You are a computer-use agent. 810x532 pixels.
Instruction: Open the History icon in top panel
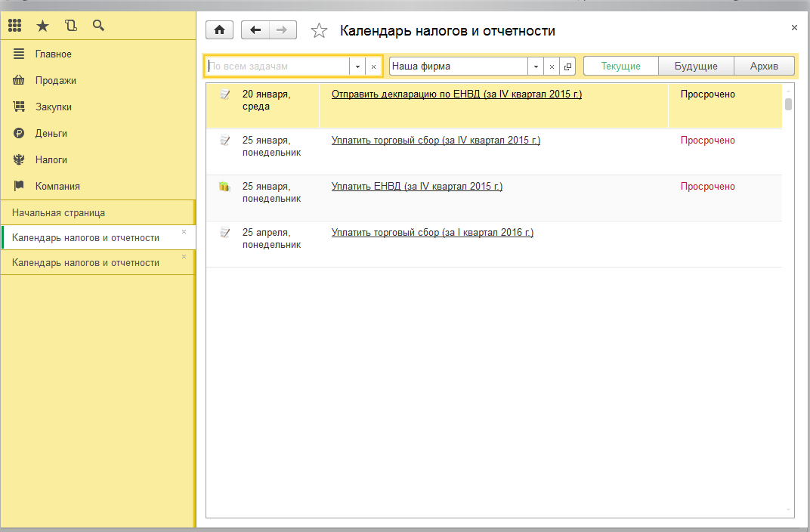(x=71, y=26)
